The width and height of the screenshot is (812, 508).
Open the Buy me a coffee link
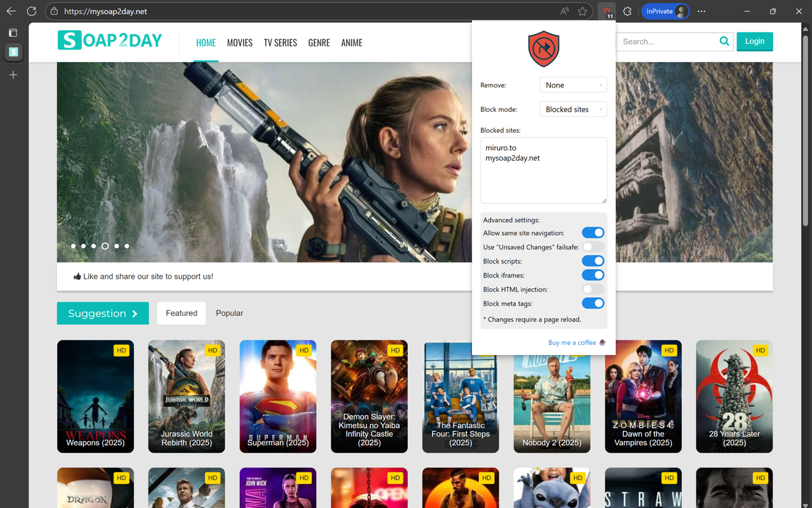(572, 342)
